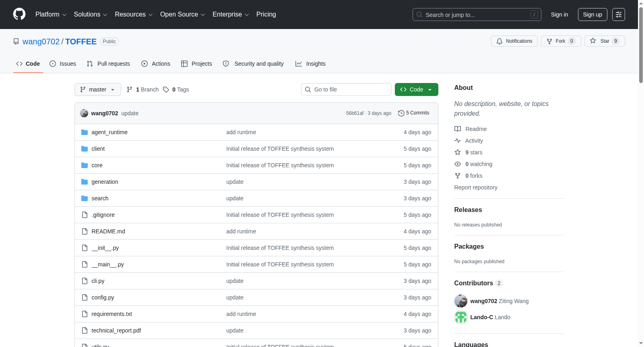Open the Insights tab
The image size is (644, 347).
[310, 64]
